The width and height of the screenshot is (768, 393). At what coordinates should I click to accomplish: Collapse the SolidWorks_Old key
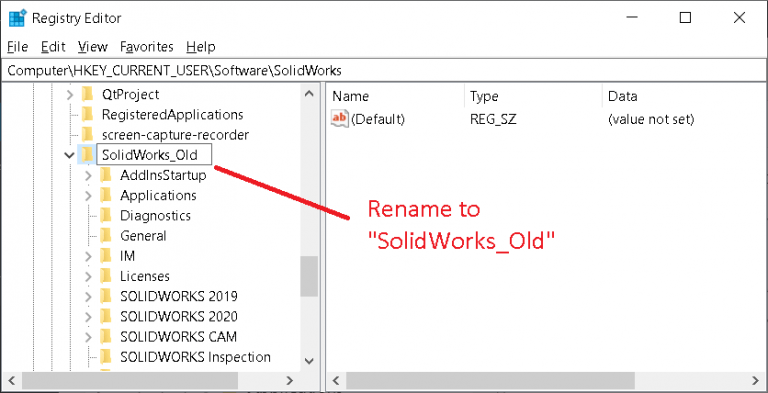[70, 155]
